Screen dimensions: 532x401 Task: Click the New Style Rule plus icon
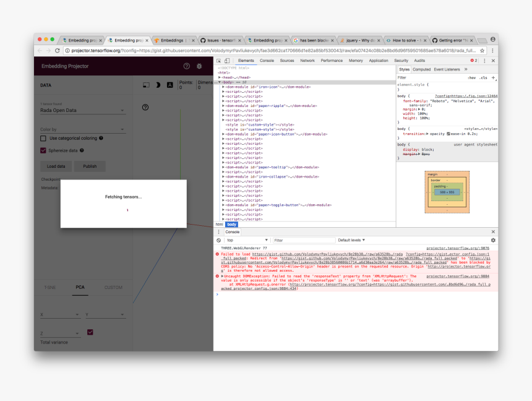pyautogui.click(x=494, y=78)
